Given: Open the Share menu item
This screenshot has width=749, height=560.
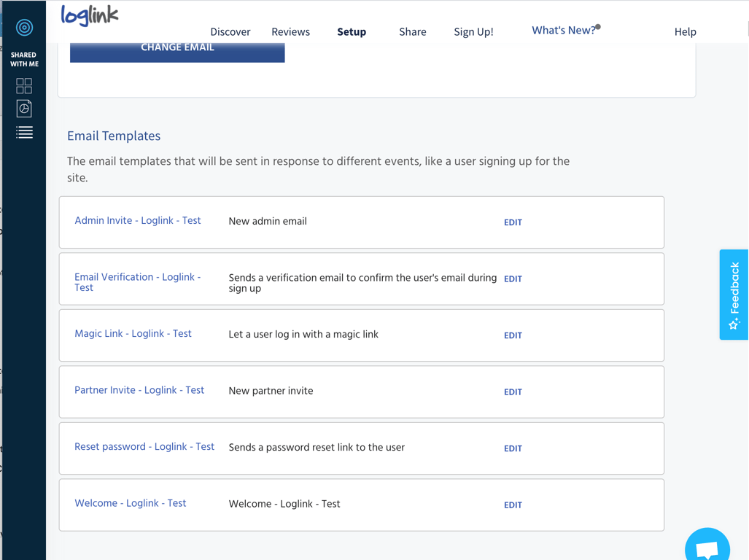Looking at the screenshot, I should pyautogui.click(x=412, y=32).
